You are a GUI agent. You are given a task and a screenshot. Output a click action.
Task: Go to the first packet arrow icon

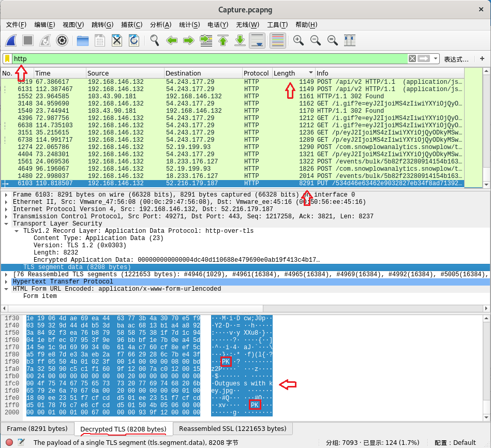point(223,40)
